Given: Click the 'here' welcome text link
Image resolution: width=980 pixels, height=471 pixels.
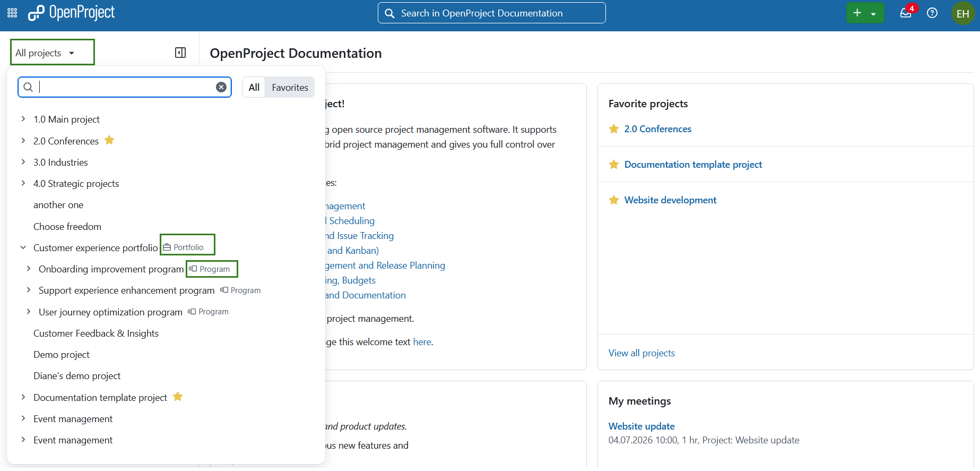Looking at the screenshot, I should (422, 342).
